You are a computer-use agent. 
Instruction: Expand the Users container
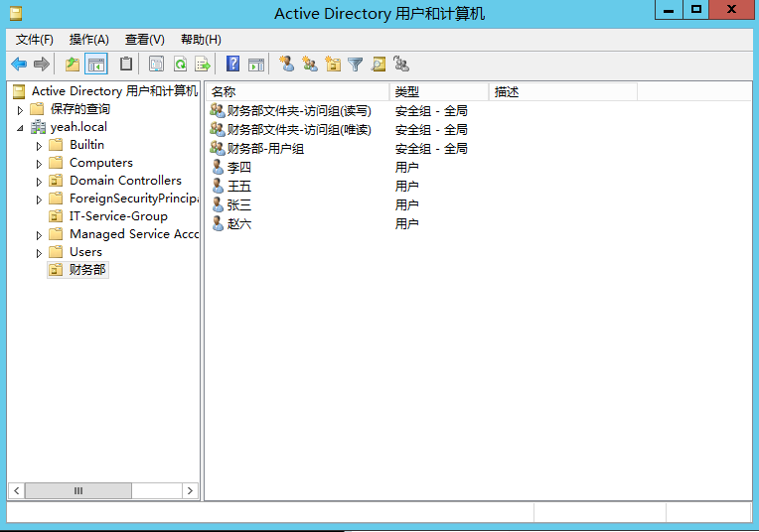[x=39, y=253]
